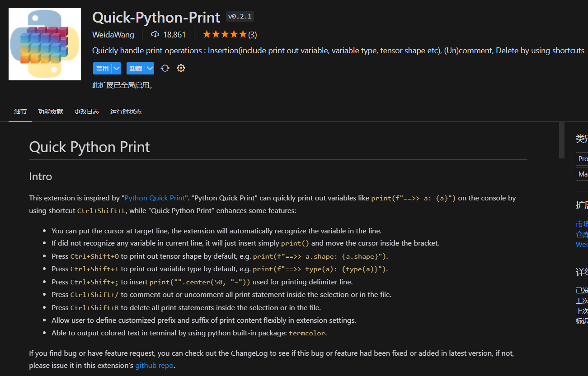This screenshot has width=588, height=376.
Task: Open the five-star rating reviews
Action: tap(230, 34)
